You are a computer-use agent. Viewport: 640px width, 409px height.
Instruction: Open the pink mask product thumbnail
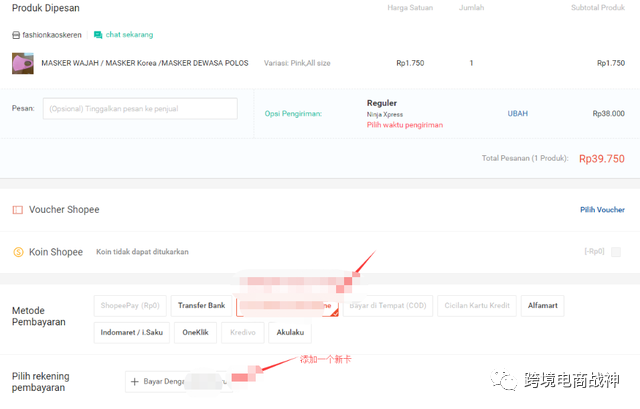(23, 63)
